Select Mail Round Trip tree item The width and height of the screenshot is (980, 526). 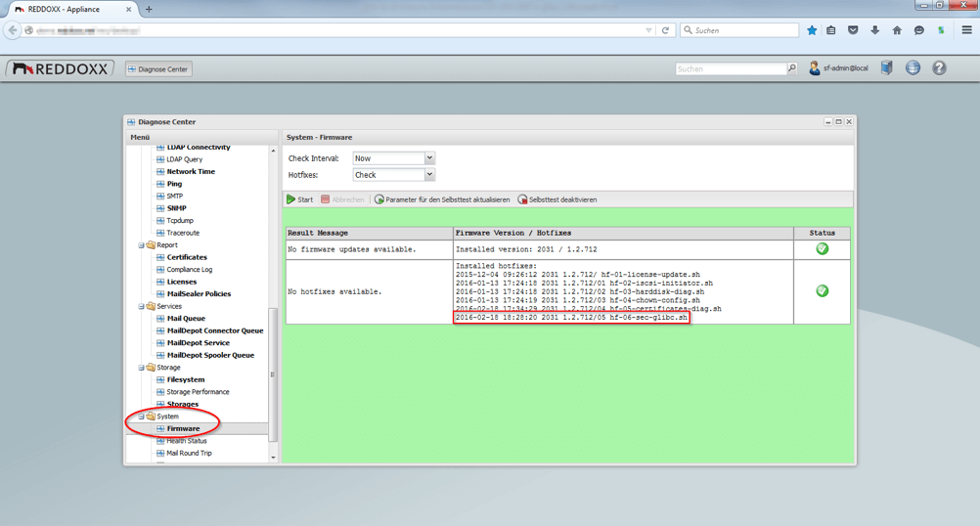(x=189, y=453)
